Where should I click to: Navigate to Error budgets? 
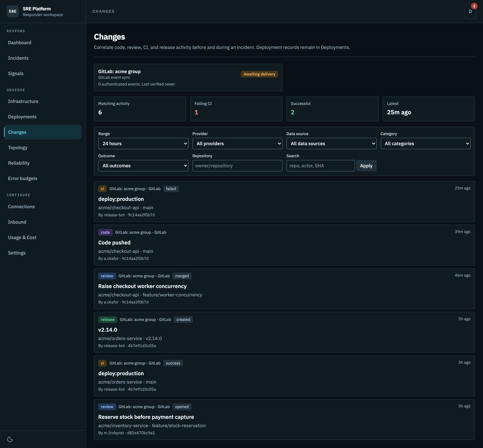pyautogui.click(x=43, y=178)
